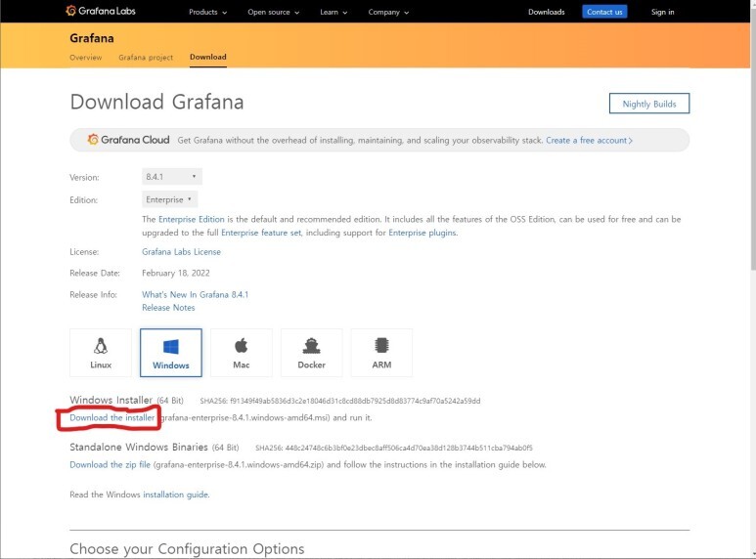
Task: Select the Download tab
Action: [207, 57]
